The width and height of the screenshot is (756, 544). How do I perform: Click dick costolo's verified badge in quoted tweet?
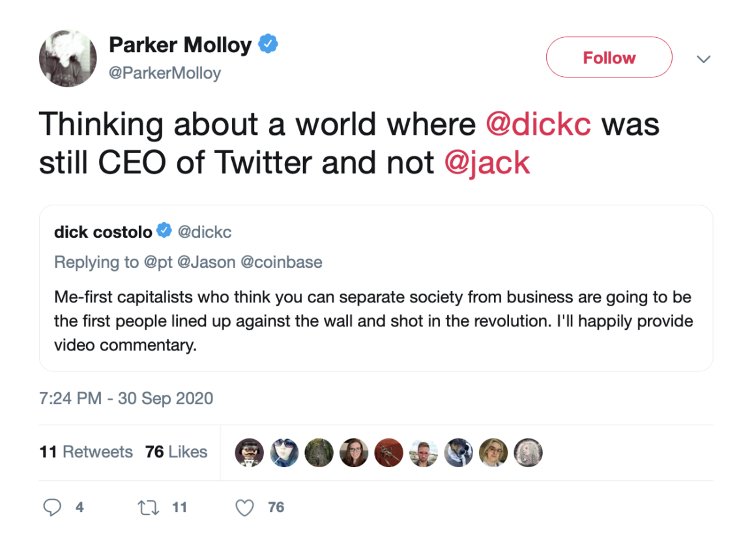pos(165,231)
